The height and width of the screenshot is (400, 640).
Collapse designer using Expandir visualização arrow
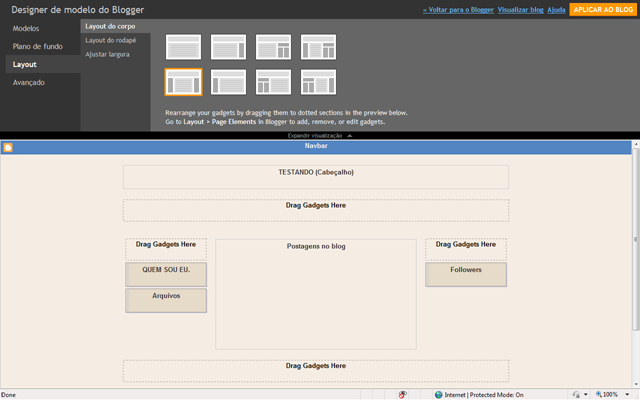coord(349,136)
